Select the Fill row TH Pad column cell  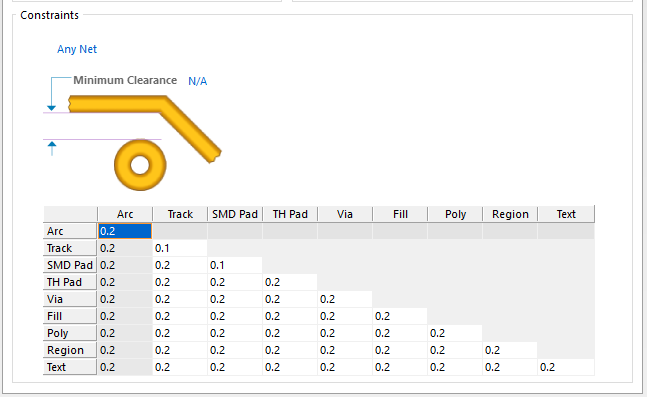click(x=290, y=316)
